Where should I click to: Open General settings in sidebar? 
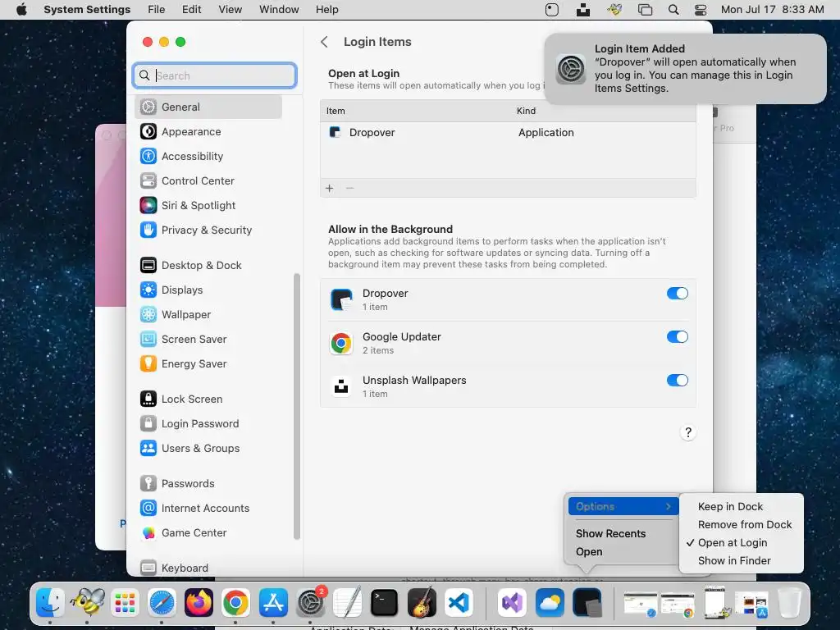point(208,107)
